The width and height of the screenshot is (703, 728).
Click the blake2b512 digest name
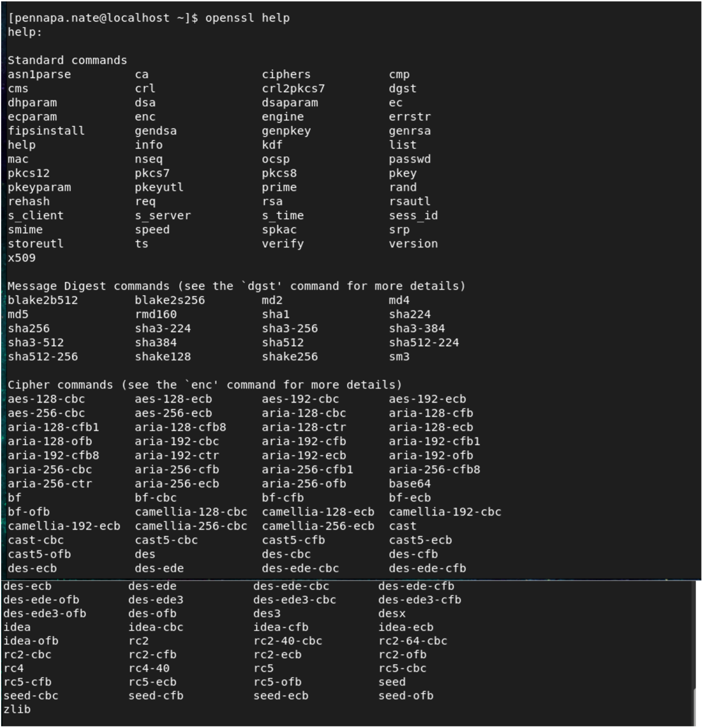pos(43,300)
